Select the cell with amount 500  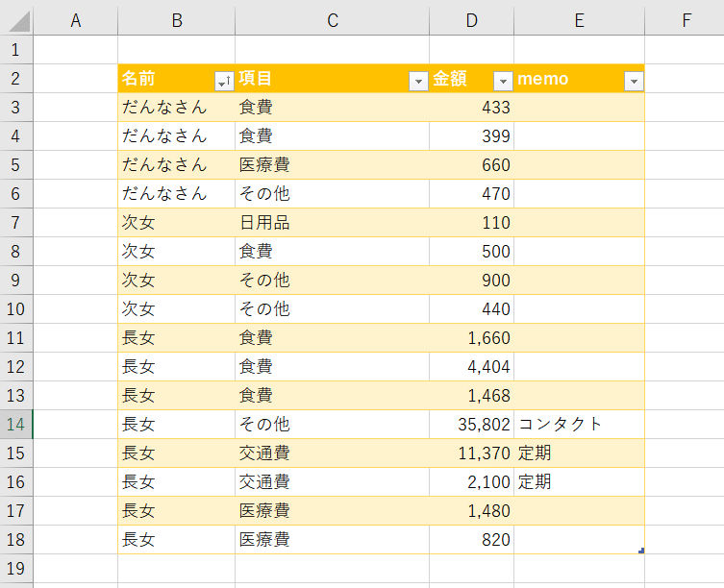(x=471, y=251)
